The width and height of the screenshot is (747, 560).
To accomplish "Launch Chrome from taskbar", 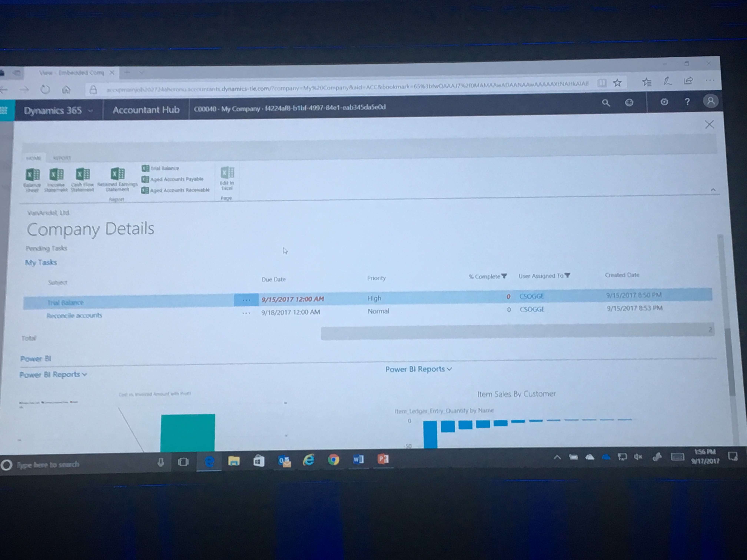I will [333, 460].
